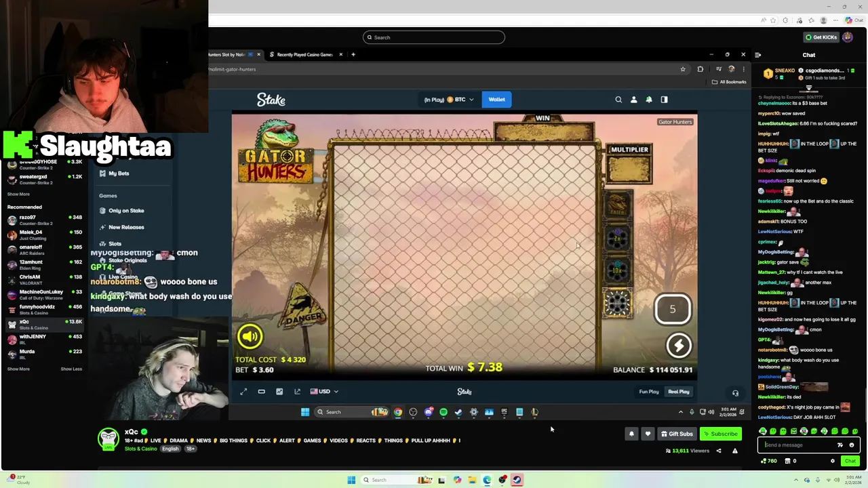Open Stake notifications bell icon
This screenshot has height=488, width=868.
pos(649,100)
